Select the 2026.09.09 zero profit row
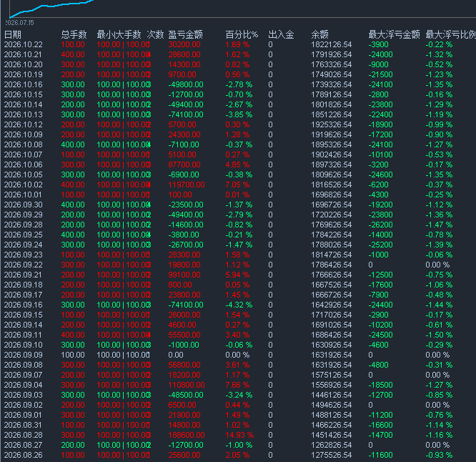 point(238,355)
